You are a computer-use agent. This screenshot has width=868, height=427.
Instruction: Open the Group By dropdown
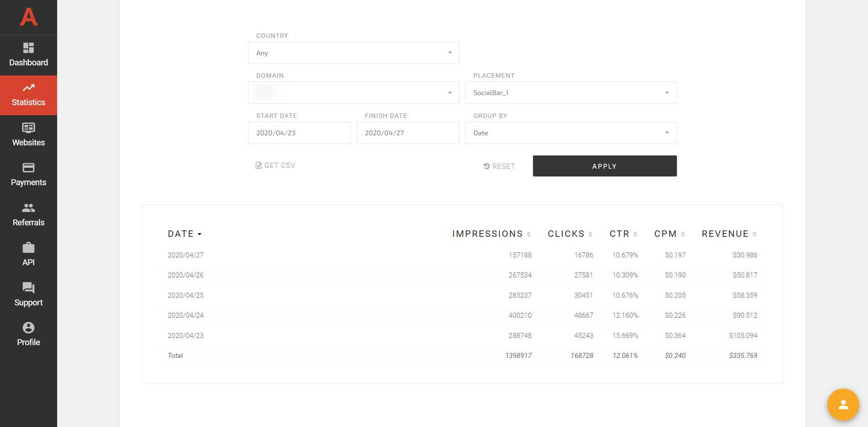667,133
